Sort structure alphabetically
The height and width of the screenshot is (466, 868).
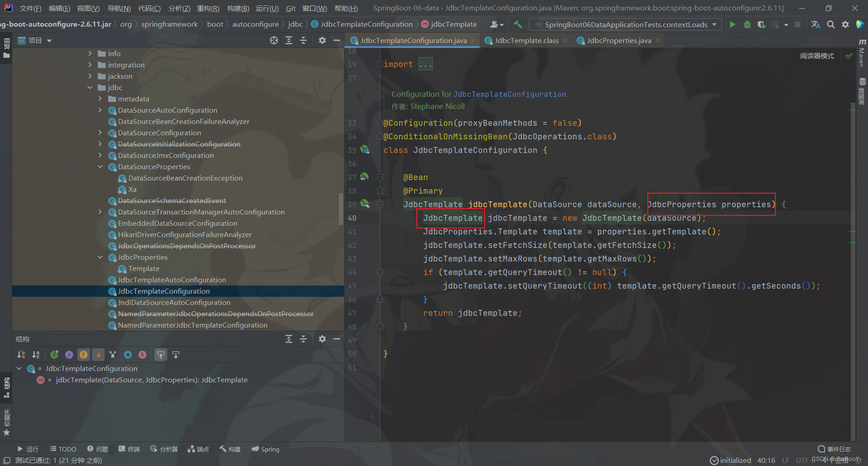36,355
